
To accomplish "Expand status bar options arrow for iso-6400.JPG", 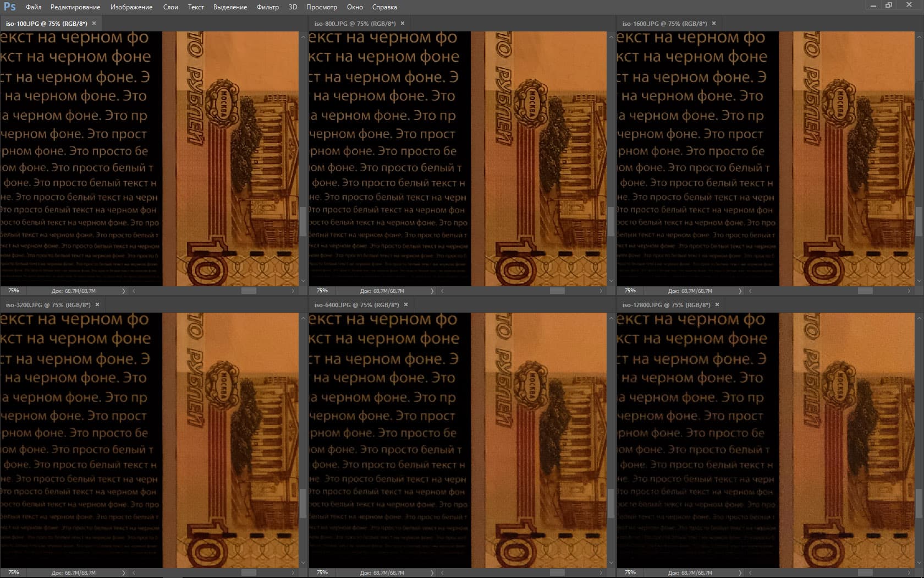I will [432, 572].
